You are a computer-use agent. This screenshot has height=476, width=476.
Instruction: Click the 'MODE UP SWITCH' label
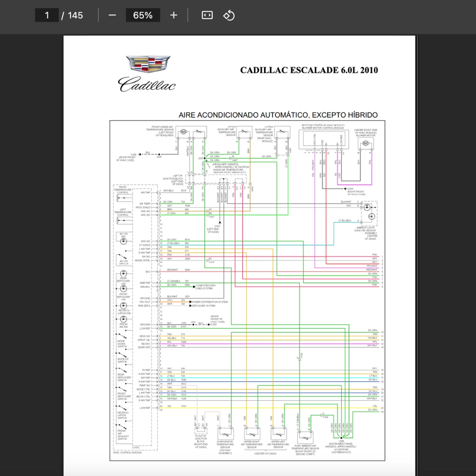click(x=123, y=361)
